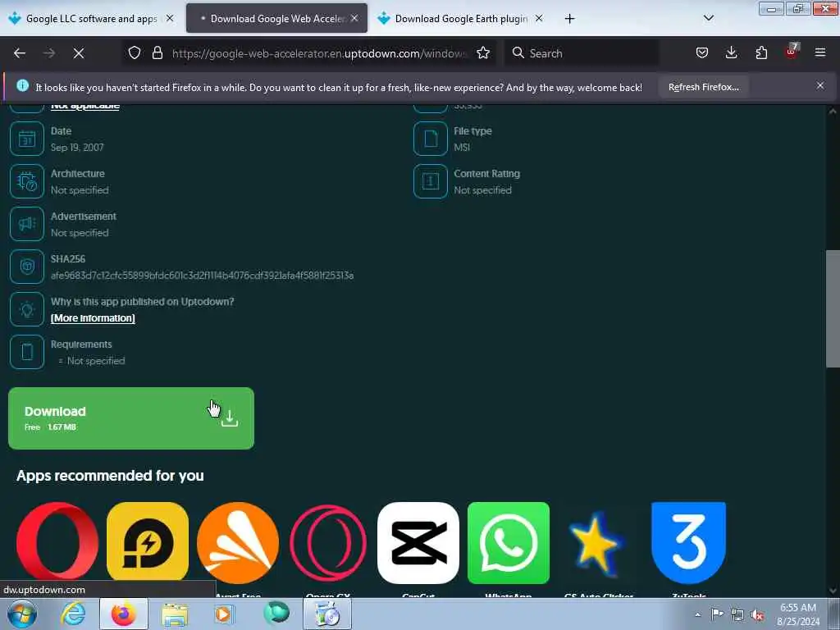Click the taskbar clock 6:55 AM
The height and width of the screenshot is (630, 840).
[798, 614]
